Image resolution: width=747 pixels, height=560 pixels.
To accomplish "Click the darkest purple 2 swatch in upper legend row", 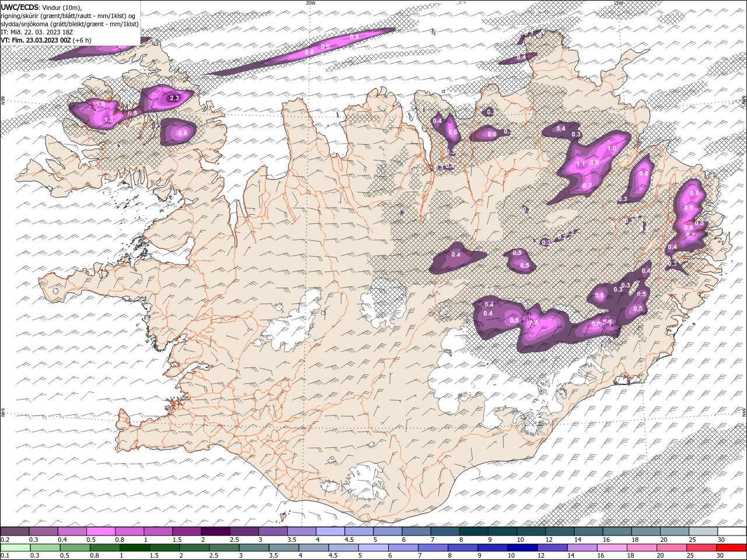I will pos(215,531).
